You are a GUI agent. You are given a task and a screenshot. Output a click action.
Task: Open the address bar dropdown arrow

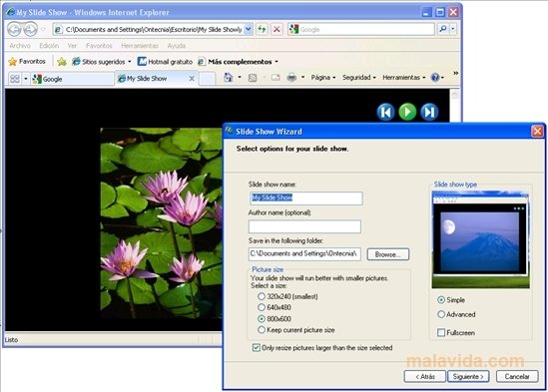pos(249,29)
